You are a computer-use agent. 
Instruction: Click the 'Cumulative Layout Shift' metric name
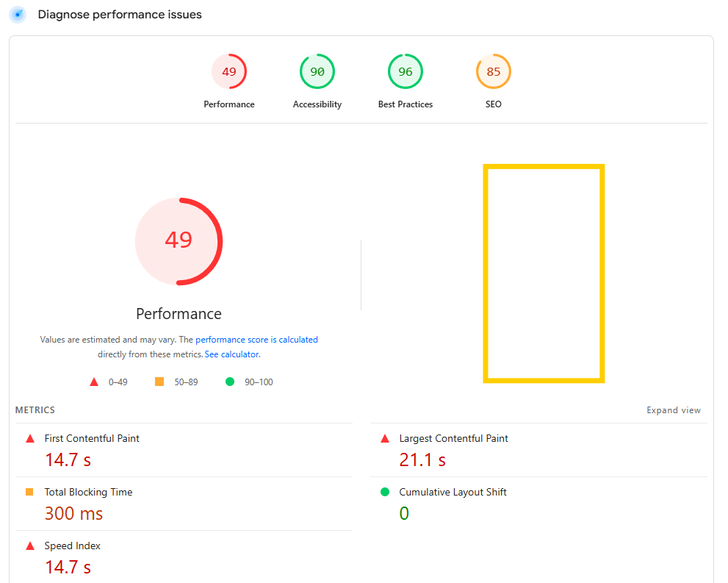pos(453,492)
